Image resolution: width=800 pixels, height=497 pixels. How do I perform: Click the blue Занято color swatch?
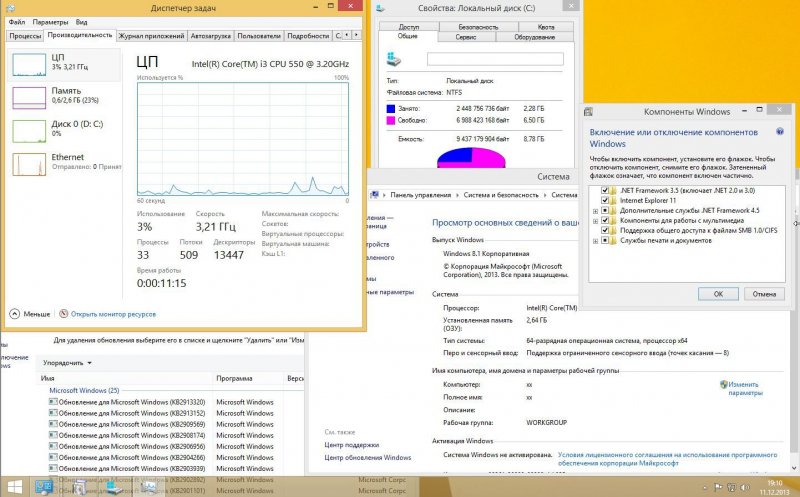pyautogui.click(x=391, y=109)
